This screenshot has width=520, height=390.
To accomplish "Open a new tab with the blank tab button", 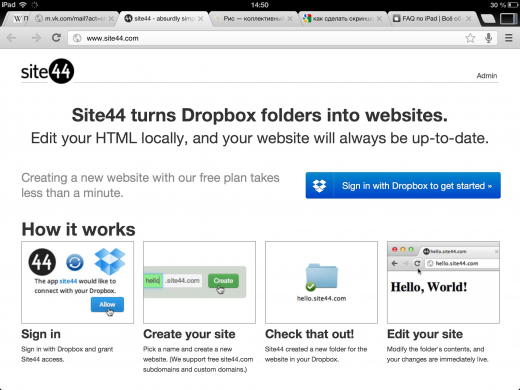I will point(488,19).
